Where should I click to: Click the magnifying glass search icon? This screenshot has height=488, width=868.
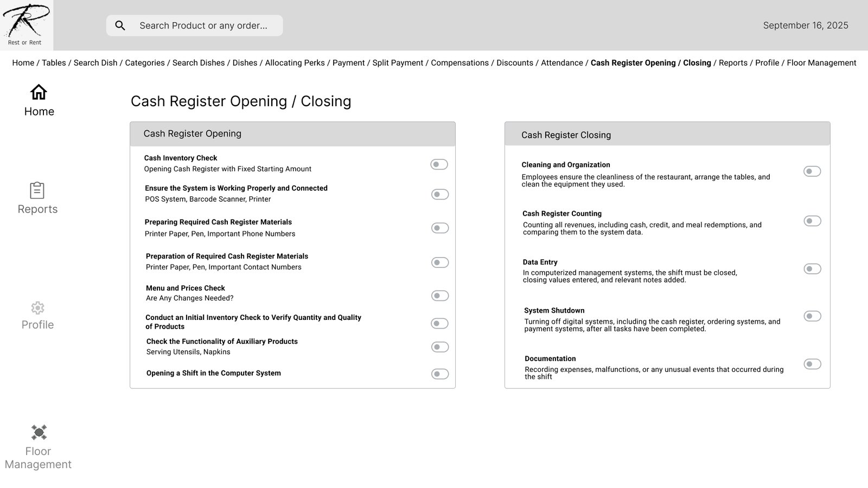[x=120, y=25]
